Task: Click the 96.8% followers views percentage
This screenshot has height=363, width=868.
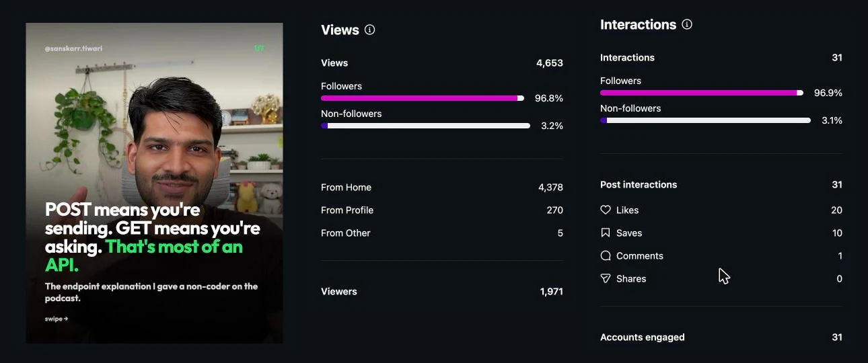Action: (x=549, y=98)
